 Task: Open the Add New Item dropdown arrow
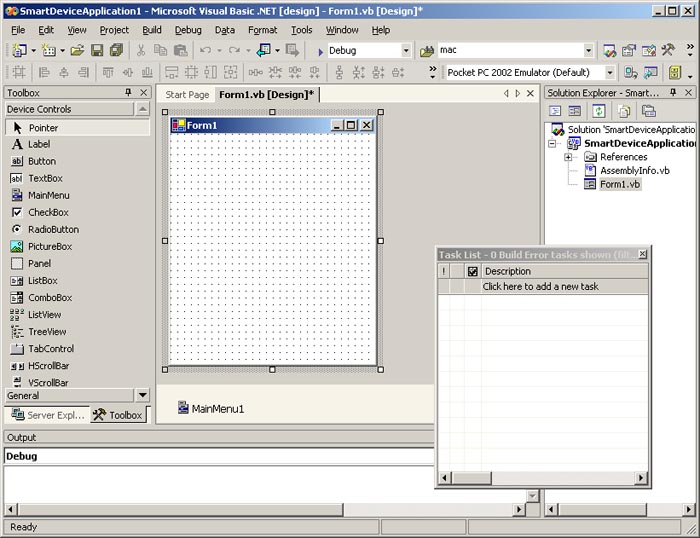pyautogui.click(x=62, y=50)
